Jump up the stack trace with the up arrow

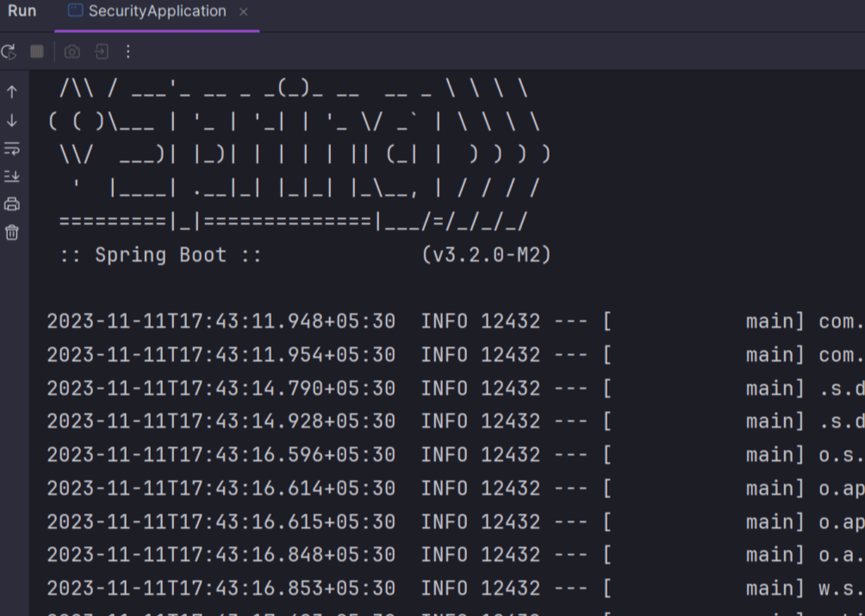12,91
